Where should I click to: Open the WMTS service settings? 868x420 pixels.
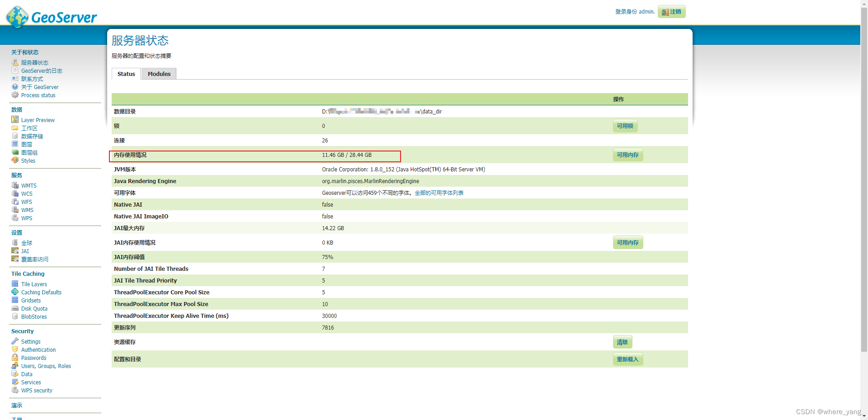tap(29, 185)
